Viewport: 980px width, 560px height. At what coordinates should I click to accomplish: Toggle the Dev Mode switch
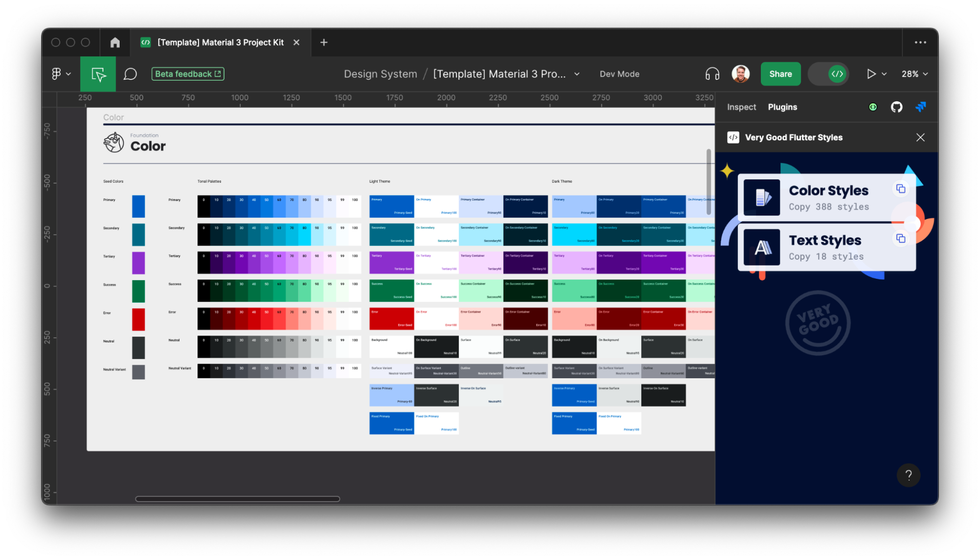[829, 74]
